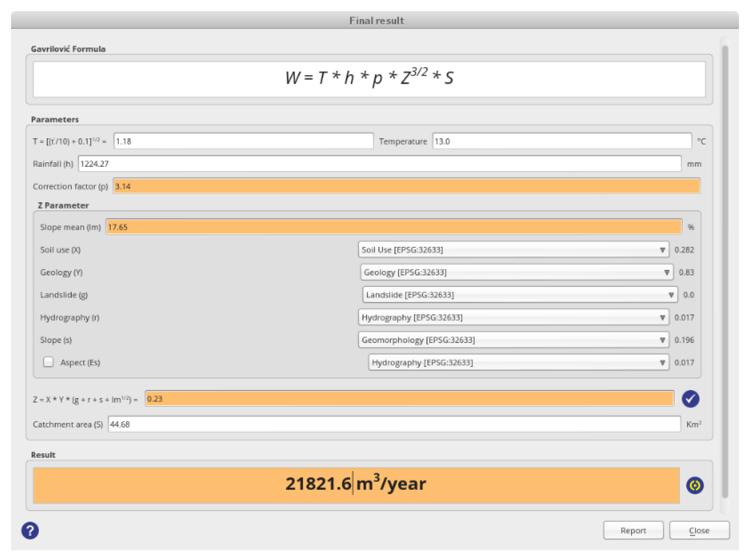Image resolution: width=749 pixels, height=560 pixels.
Task: Click the Report button
Action: 633,530
